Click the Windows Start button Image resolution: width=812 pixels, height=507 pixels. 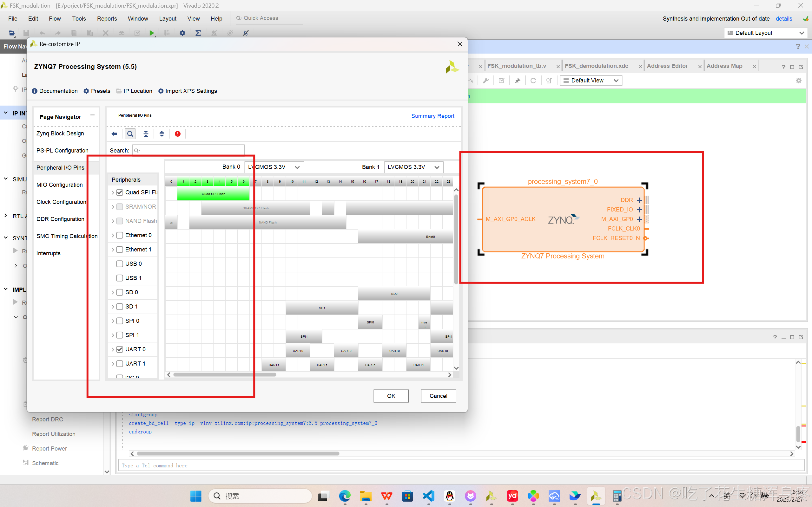coord(196,496)
